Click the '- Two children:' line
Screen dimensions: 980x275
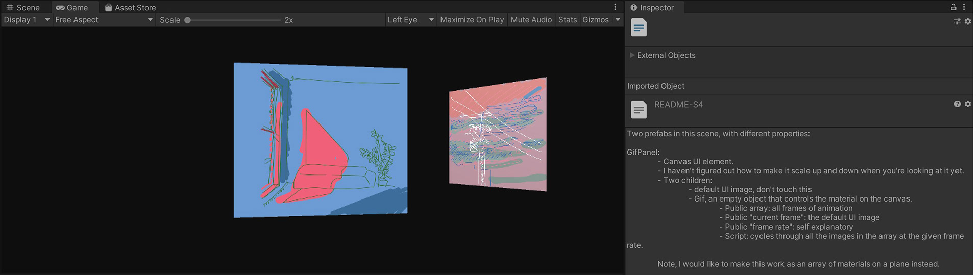684,180
